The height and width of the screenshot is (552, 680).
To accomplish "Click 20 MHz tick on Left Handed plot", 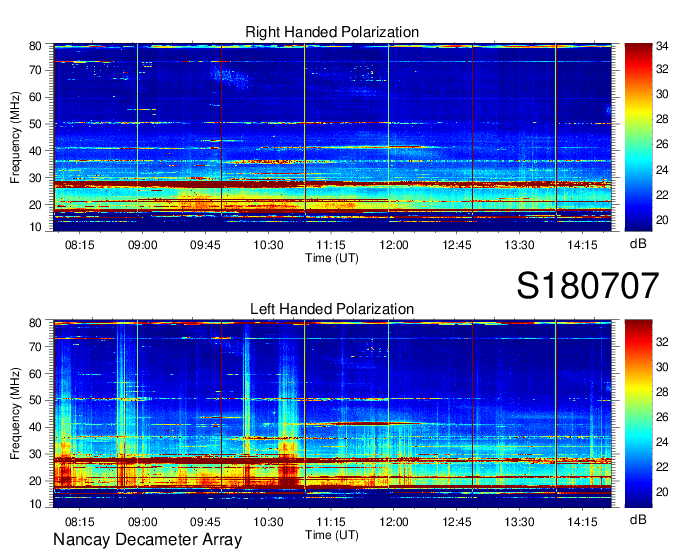I will [x=35, y=481].
